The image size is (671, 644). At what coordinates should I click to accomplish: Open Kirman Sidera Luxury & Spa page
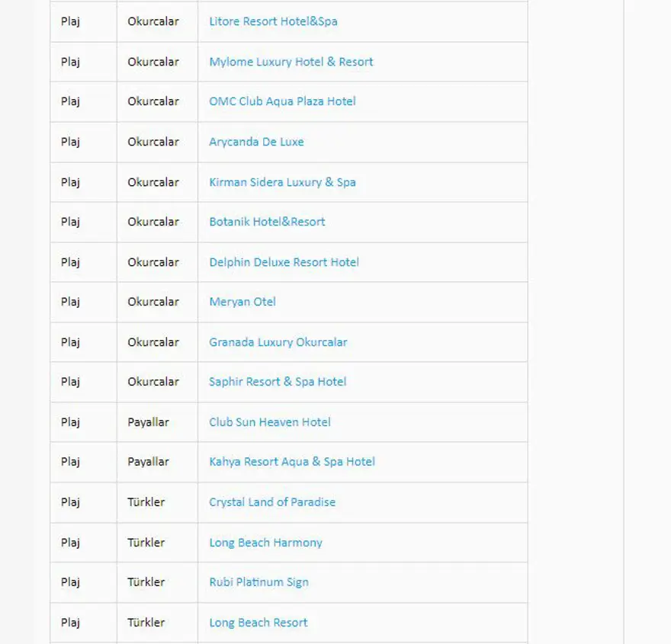(282, 182)
